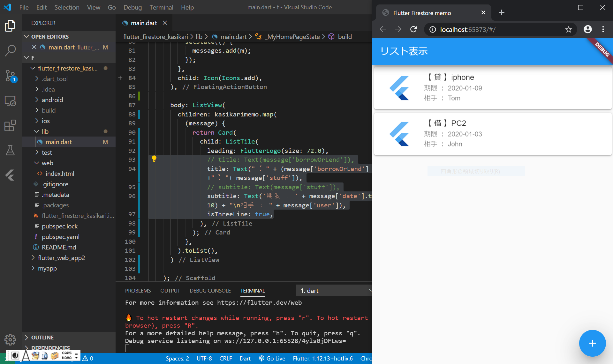The image size is (613, 364).
Task: Click the Chrome reload button
Action: click(x=413, y=29)
